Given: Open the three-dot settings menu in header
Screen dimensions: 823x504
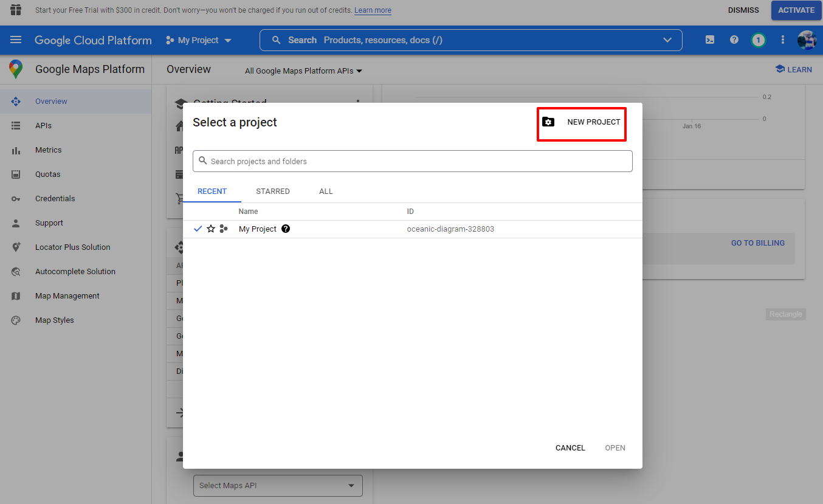Looking at the screenshot, I should [x=783, y=40].
